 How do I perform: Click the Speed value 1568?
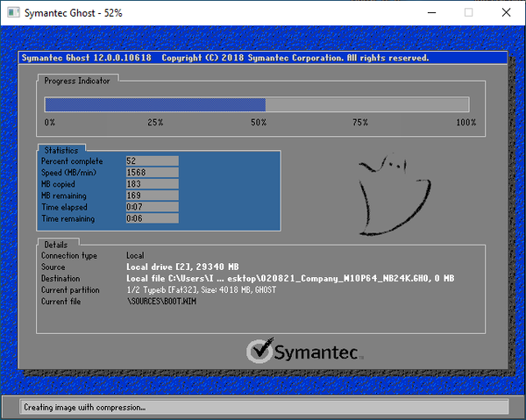pyautogui.click(x=153, y=173)
